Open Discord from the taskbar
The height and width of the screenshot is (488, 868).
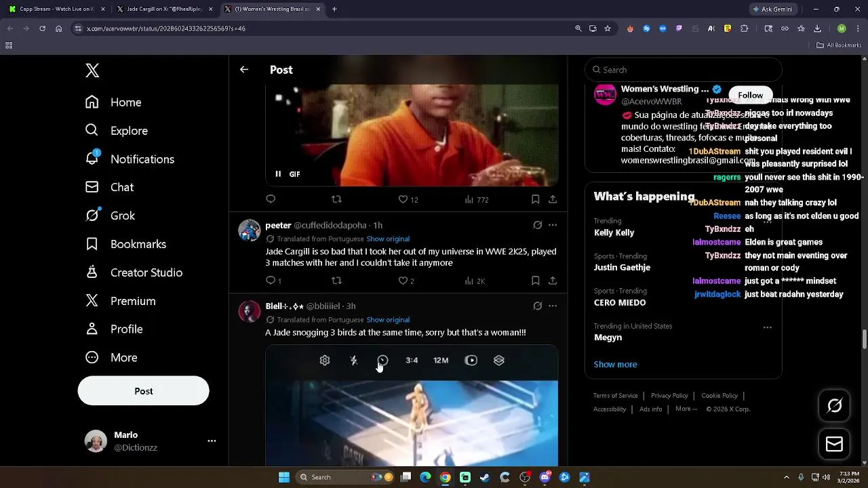click(x=545, y=477)
